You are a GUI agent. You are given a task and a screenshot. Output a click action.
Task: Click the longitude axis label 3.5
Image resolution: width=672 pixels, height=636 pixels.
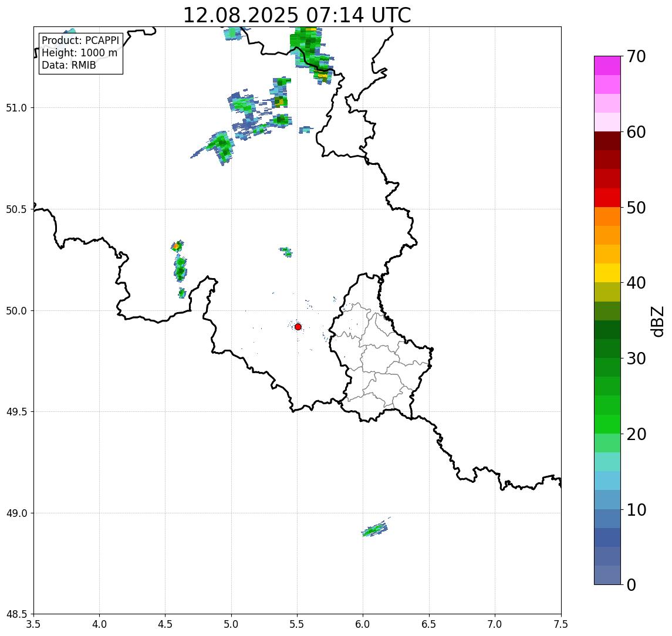[33, 624]
